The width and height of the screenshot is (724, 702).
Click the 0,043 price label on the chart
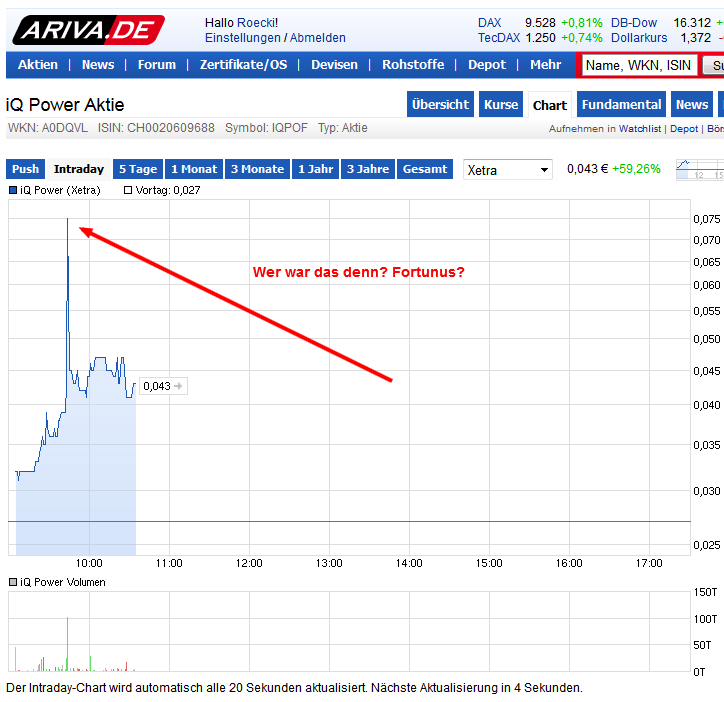pos(163,386)
